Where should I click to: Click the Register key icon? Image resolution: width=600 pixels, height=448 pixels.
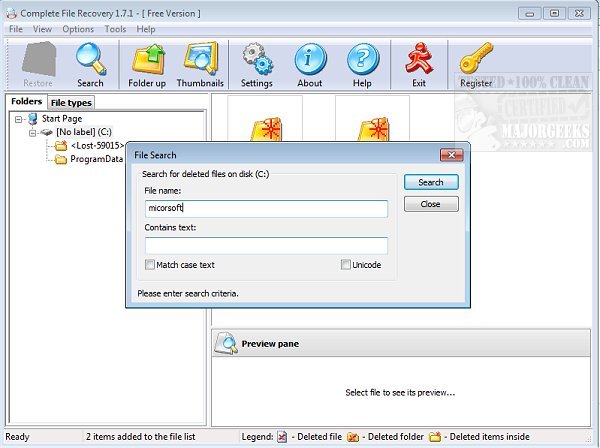pos(476,58)
